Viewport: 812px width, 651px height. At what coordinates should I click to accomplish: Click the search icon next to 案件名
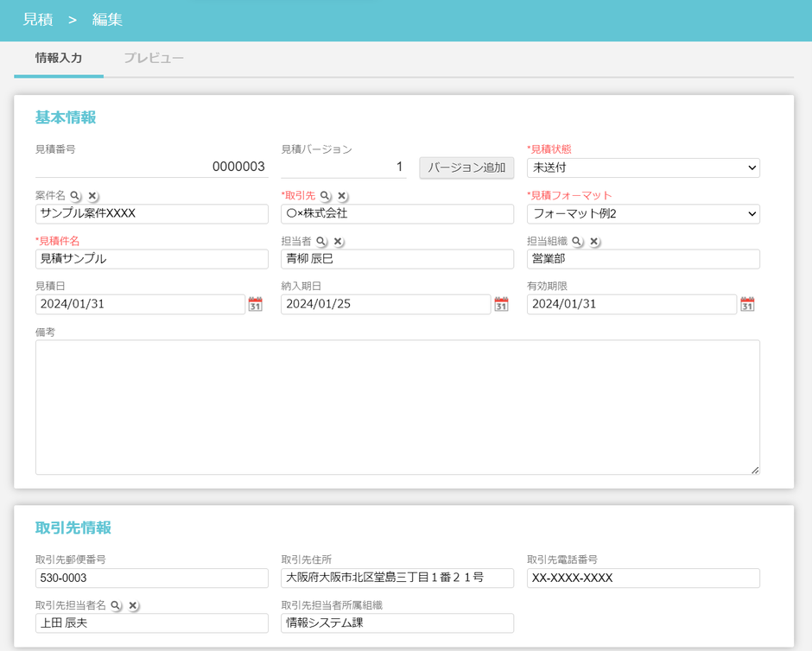[76, 196]
